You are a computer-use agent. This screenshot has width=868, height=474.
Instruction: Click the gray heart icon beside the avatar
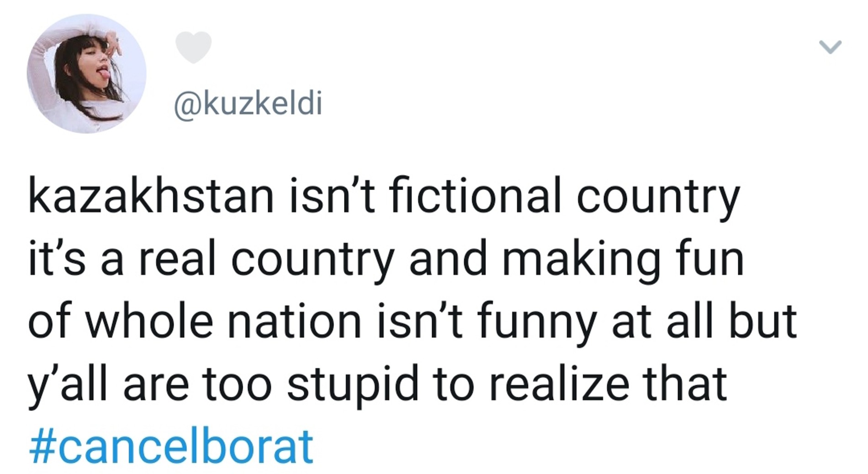193,47
